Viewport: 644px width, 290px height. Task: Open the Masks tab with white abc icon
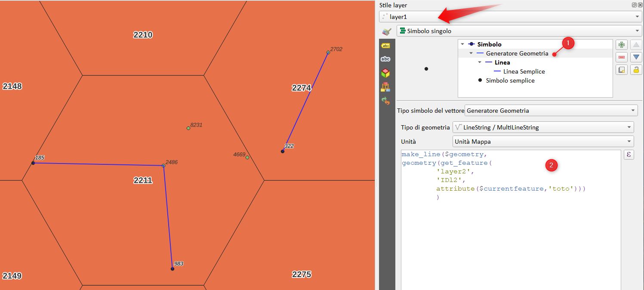(x=385, y=59)
